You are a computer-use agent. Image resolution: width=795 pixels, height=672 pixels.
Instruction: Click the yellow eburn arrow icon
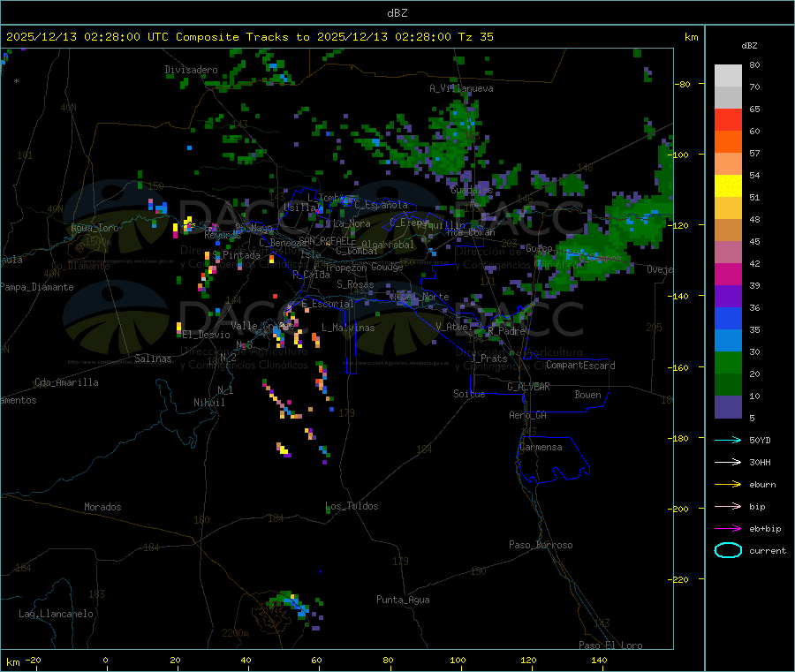[728, 484]
